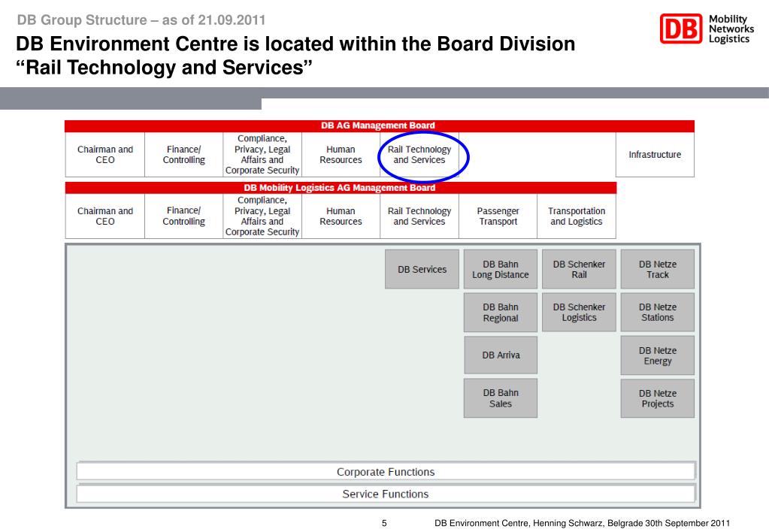This screenshot has height=532, width=769.
Task: Click the slide number 5 in the footer
Action: tap(384, 523)
